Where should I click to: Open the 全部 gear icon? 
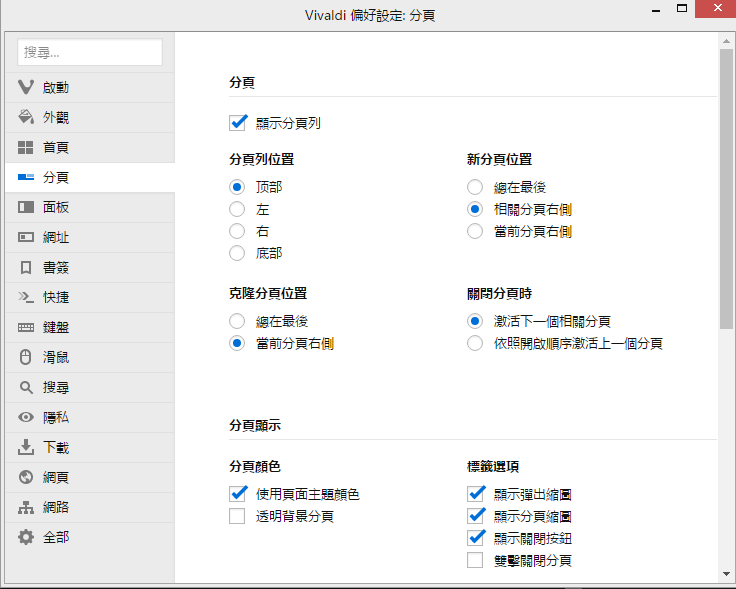pyautogui.click(x=26, y=537)
